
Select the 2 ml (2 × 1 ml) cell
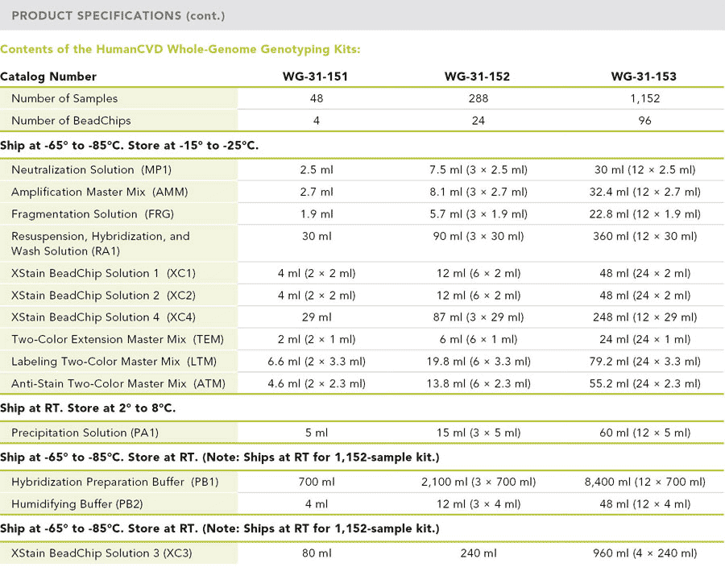[x=317, y=339]
